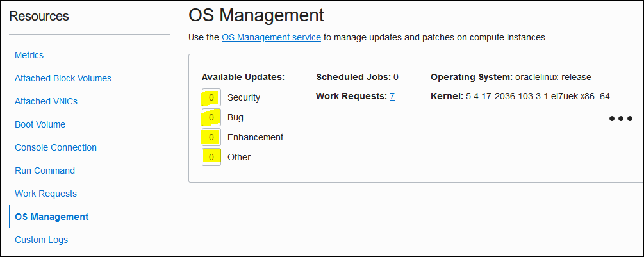Screen dimensions: 644x257
Task: Open Custom Logs resource
Action: click(41, 240)
